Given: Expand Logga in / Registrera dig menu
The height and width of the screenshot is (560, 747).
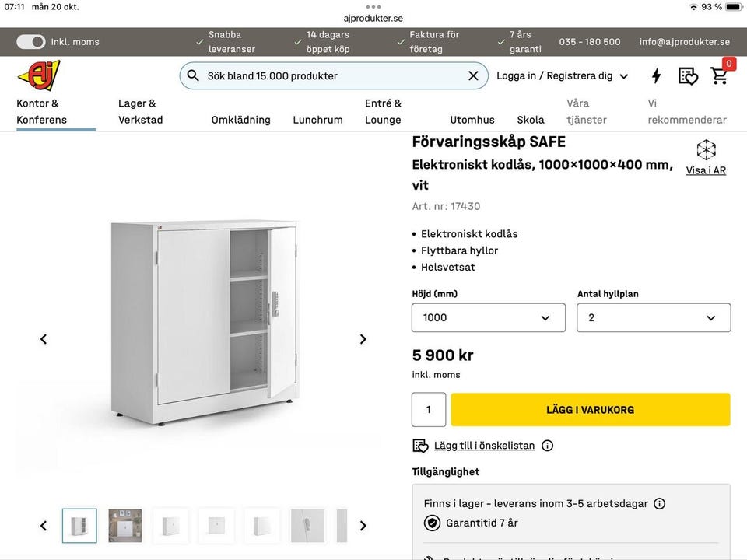Looking at the screenshot, I should coord(562,75).
